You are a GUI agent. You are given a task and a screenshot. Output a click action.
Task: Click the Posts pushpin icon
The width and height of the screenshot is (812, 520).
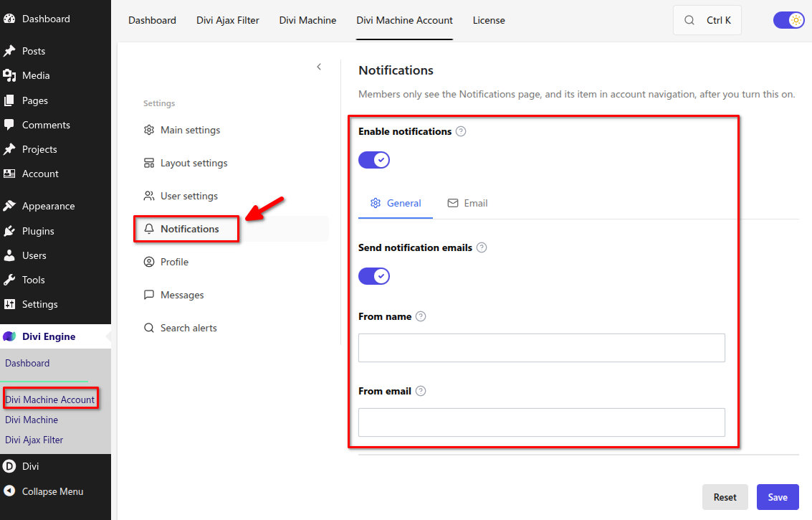click(9, 51)
